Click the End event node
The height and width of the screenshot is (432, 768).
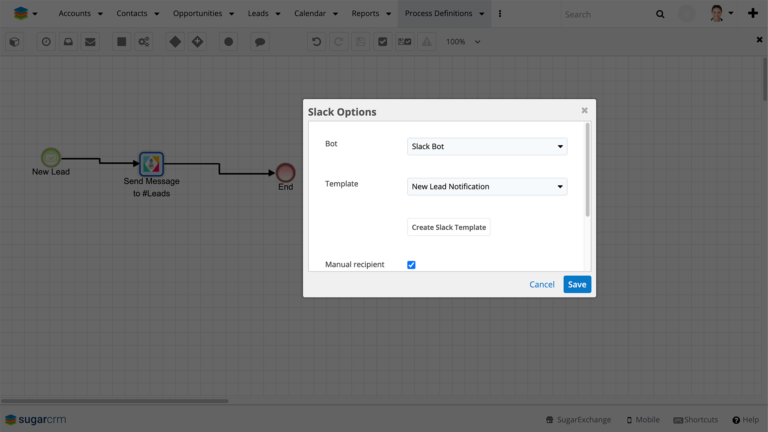[285, 172]
